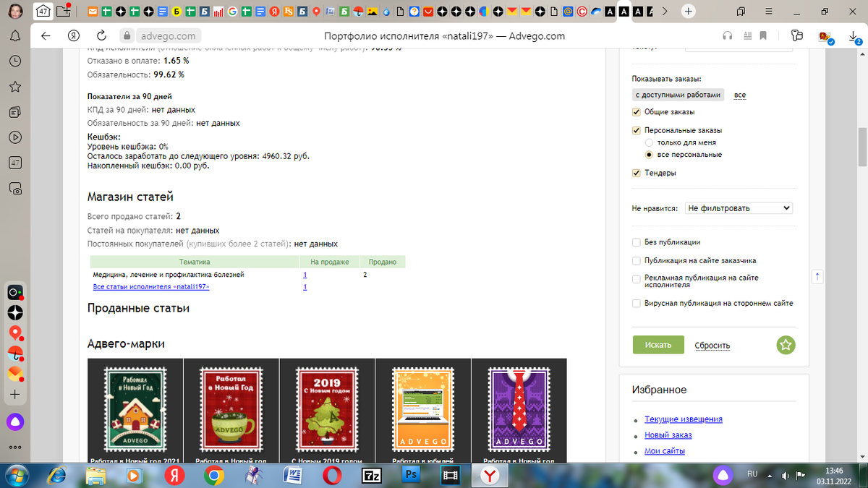Open the read-aloud headphones icon
The image size is (868, 488).
tap(728, 36)
